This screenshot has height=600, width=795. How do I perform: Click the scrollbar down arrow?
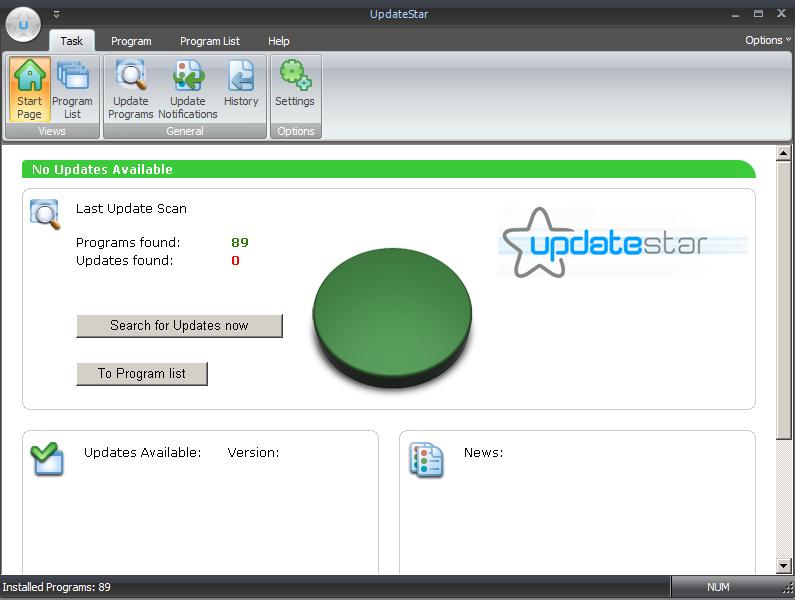coord(784,566)
